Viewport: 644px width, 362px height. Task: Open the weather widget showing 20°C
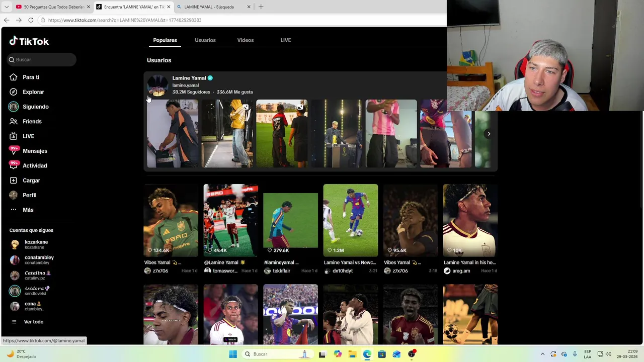click(x=21, y=354)
